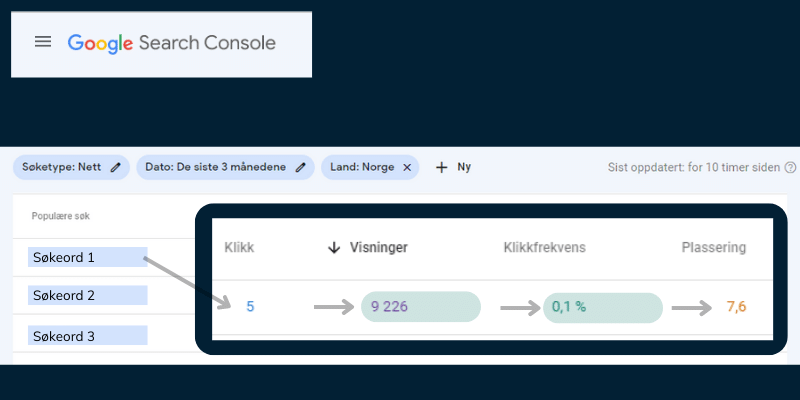Open the help icon beside last updated
Viewport: 800px width, 400px height.
(790, 168)
